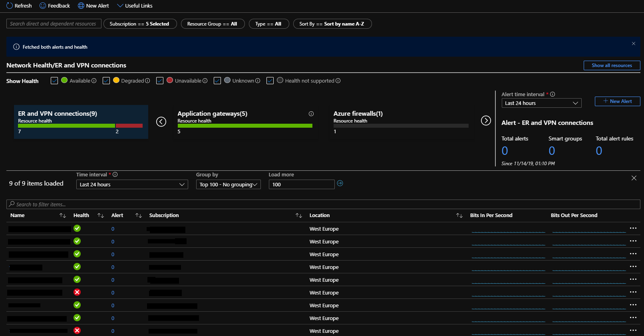644x336 pixels.
Task: Click the info icon beside Time interval
Action: tap(115, 174)
